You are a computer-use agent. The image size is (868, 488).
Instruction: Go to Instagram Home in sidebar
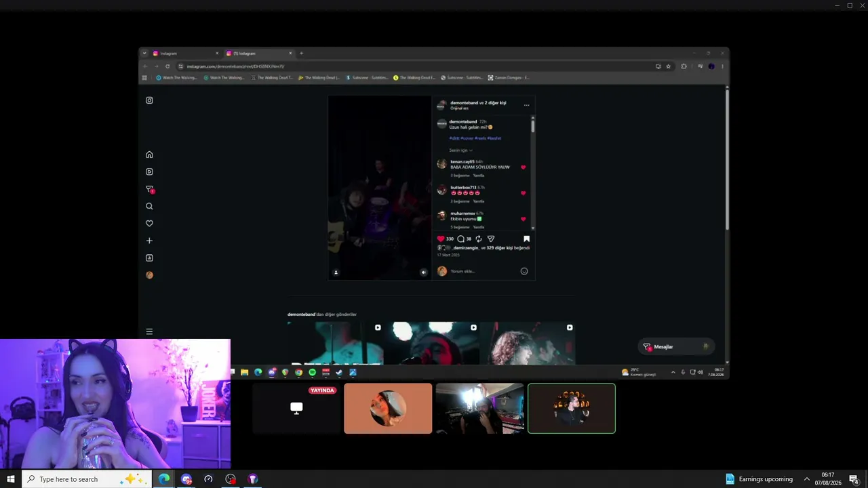pyautogui.click(x=149, y=155)
